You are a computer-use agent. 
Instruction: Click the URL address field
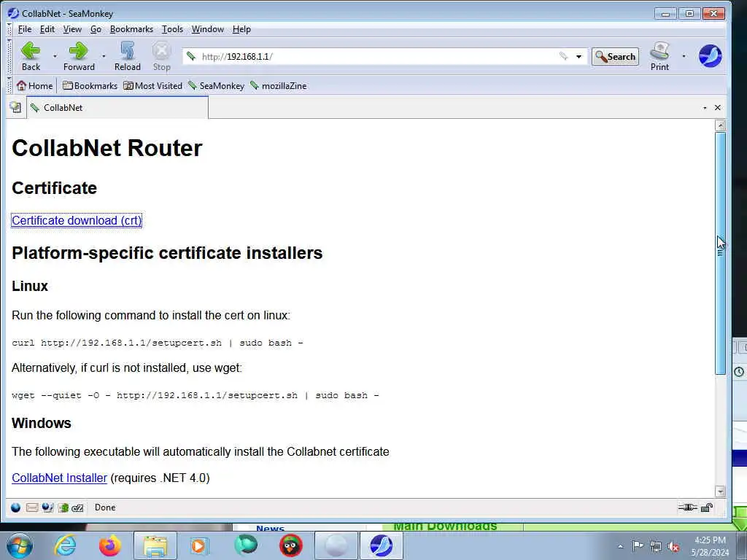(x=376, y=57)
